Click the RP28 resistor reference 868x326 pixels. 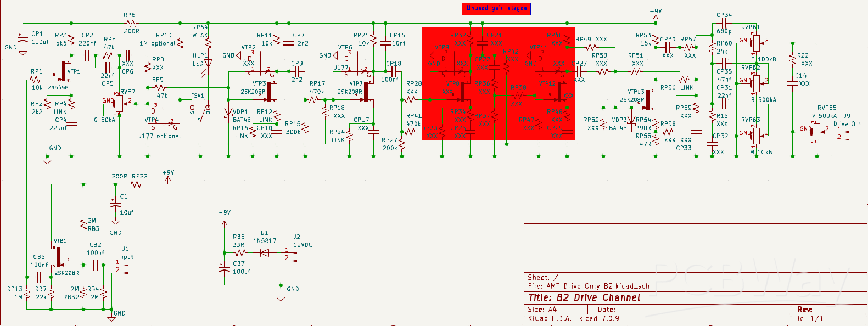(414, 84)
